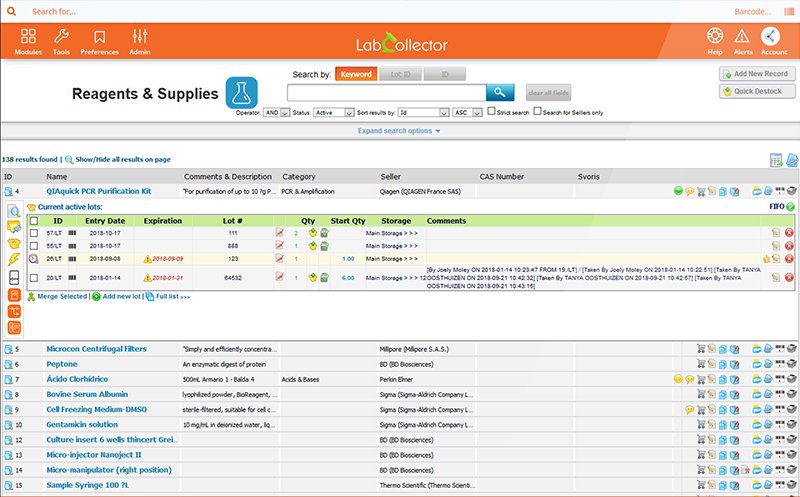The width and height of the screenshot is (800, 497).
Task: Enable Search for Sellers only checkbox
Action: coord(537,111)
